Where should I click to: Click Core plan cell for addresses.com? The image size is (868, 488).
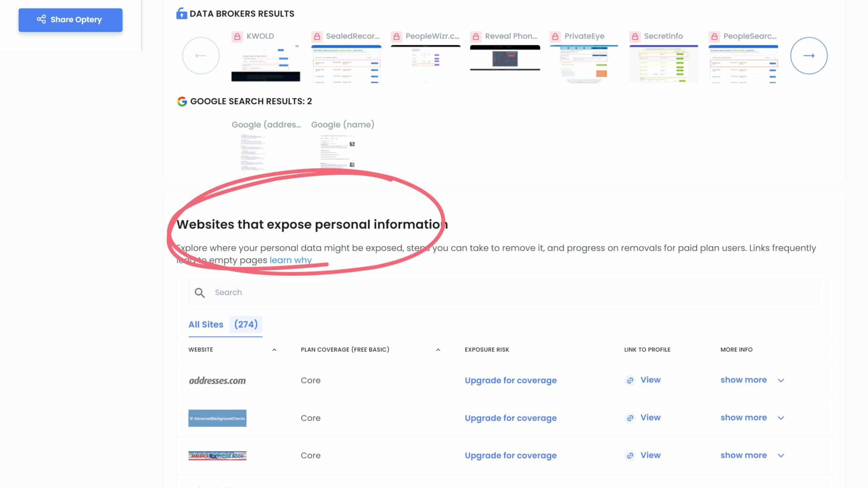pyautogui.click(x=311, y=380)
